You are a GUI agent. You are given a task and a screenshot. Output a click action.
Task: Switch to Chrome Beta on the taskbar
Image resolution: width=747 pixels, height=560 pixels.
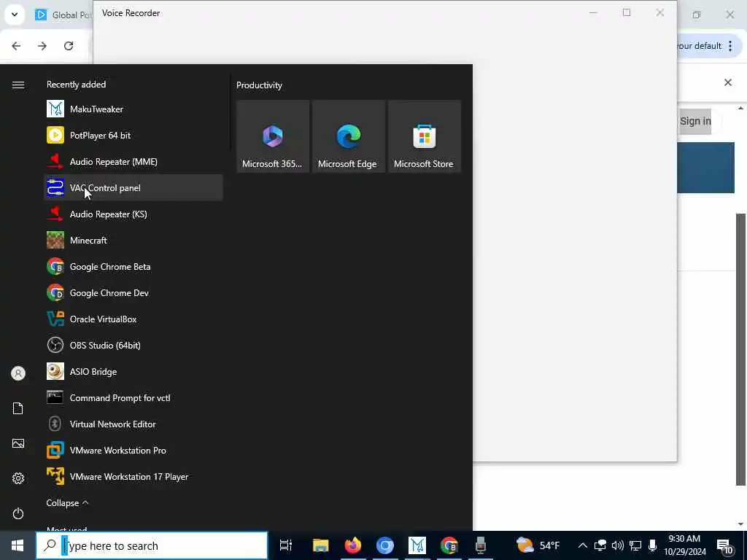449,545
